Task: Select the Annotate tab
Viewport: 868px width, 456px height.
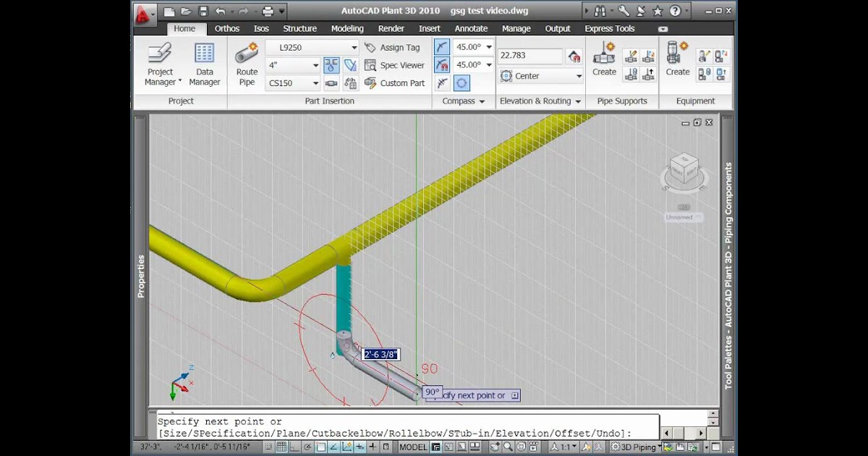Action: point(471,29)
